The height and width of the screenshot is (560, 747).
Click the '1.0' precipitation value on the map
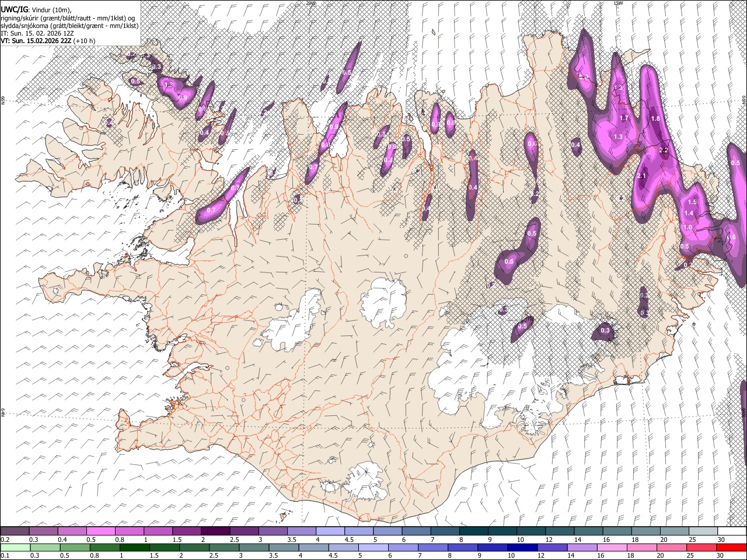click(x=687, y=228)
